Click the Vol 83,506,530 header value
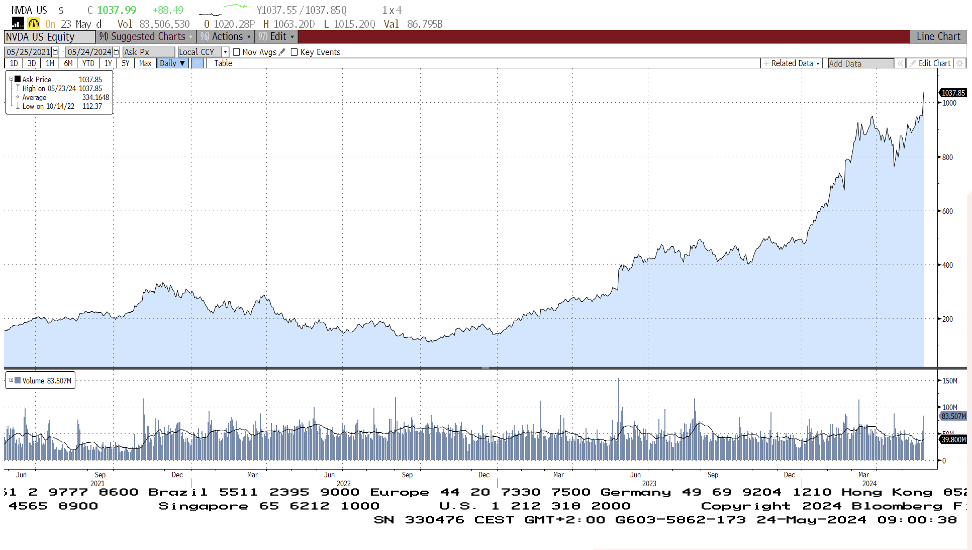This screenshot has width=972, height=550. [x=153, y=24]
